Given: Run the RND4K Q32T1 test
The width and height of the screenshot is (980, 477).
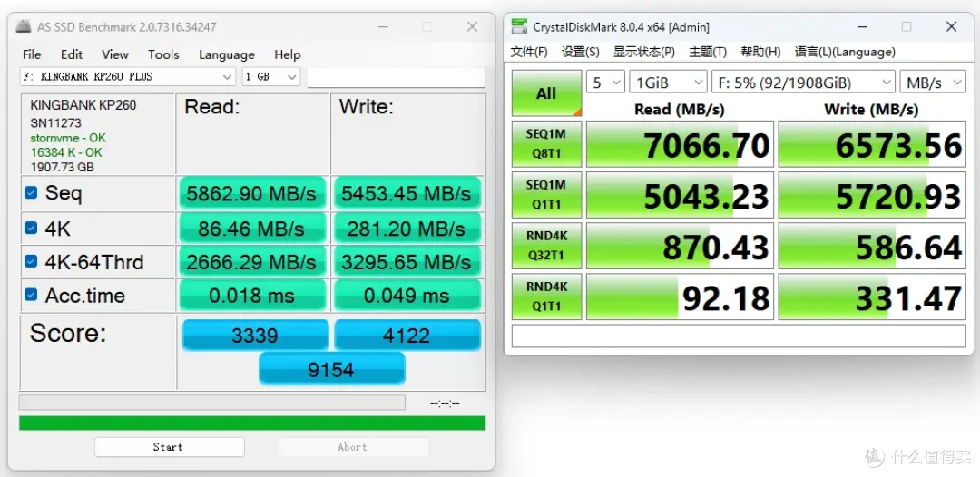Looking at the screenshot, I should [x=546, y=246].
